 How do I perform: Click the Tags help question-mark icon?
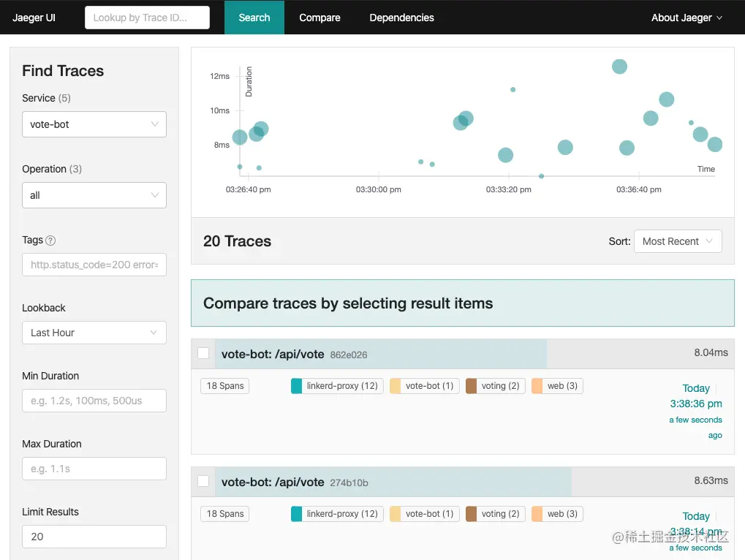[50, 241]
